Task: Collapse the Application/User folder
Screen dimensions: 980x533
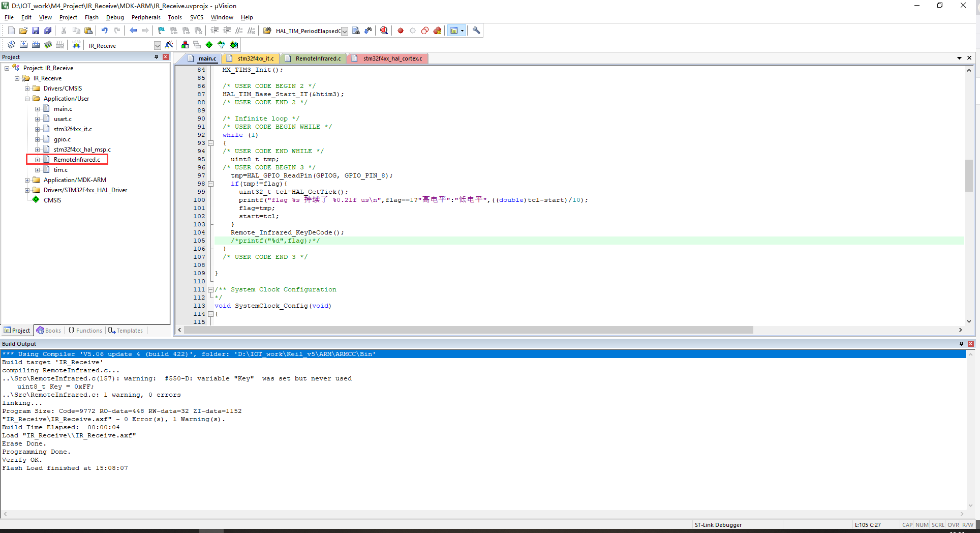Action: click(27, 99)
